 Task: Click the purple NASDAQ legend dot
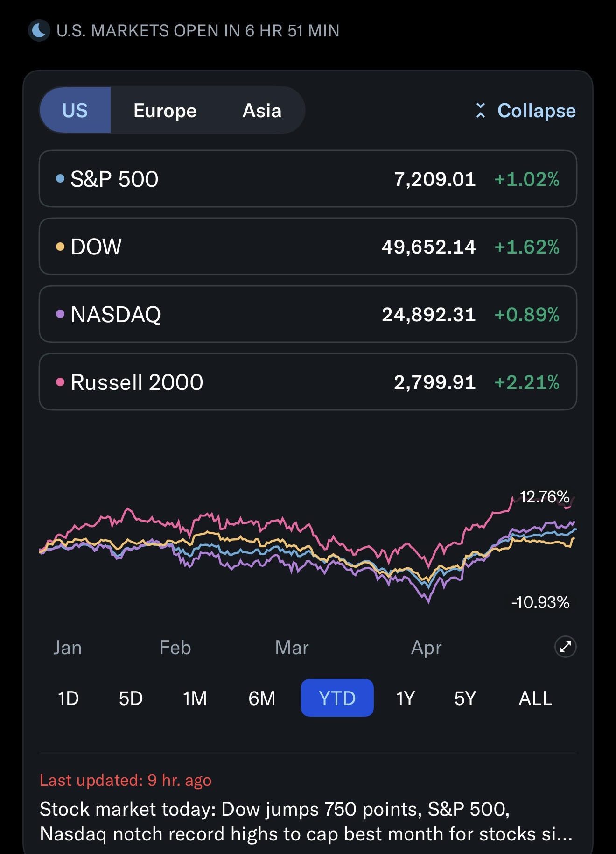click(x=60, y=314)
